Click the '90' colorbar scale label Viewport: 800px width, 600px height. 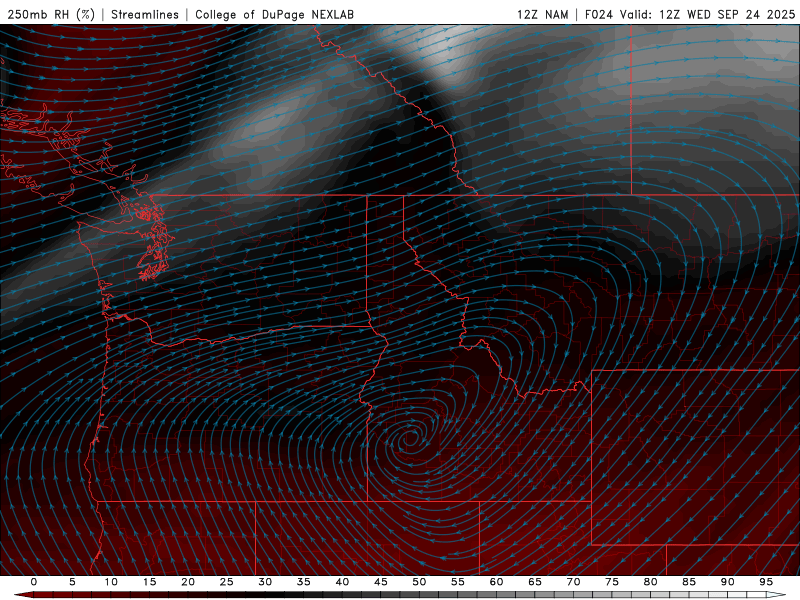click(728, 582)
